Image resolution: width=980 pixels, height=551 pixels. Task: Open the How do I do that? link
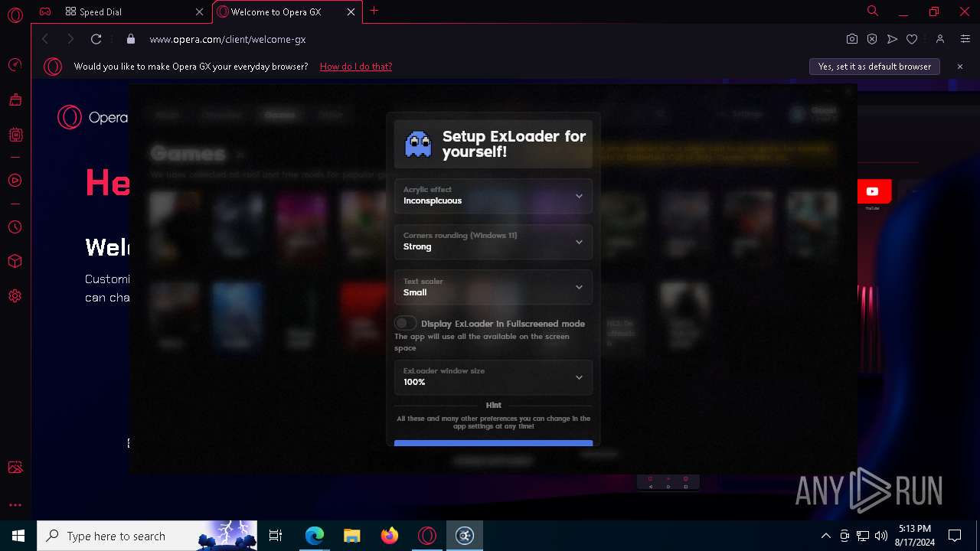pos(356,67)
